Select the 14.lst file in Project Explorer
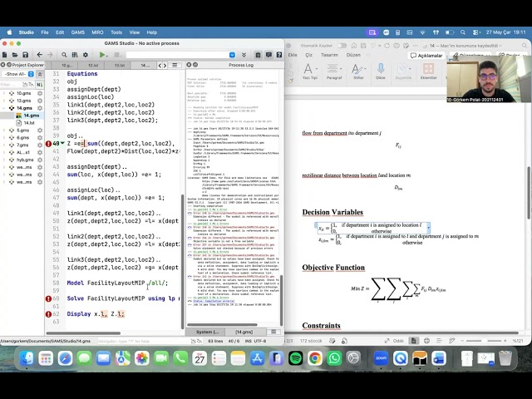 (29, 123)
